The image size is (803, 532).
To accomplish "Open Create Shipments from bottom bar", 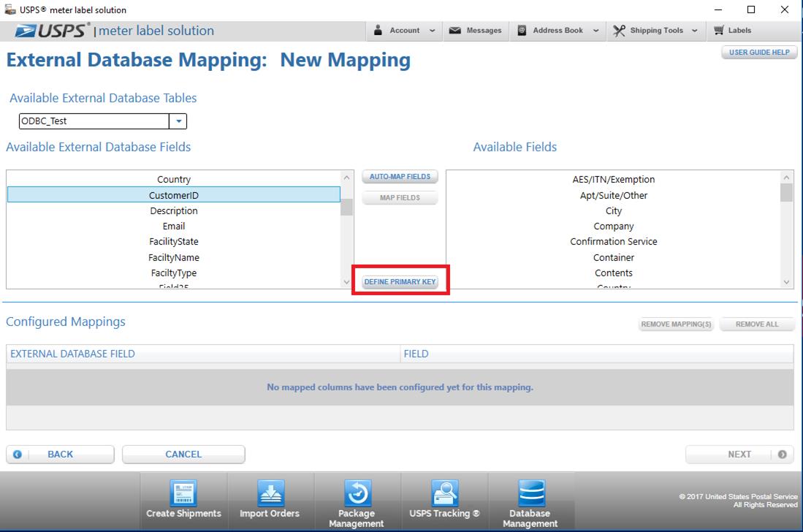I will click(183, 501).
